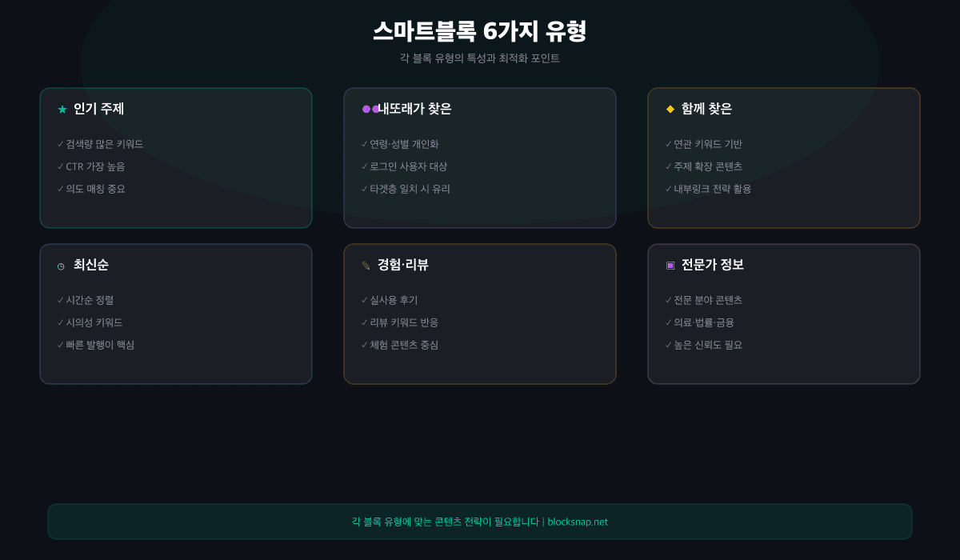Click the 로그인 사용자 대상 list item
The width and height of the screenshot is (960, 560).
(408, 166)
